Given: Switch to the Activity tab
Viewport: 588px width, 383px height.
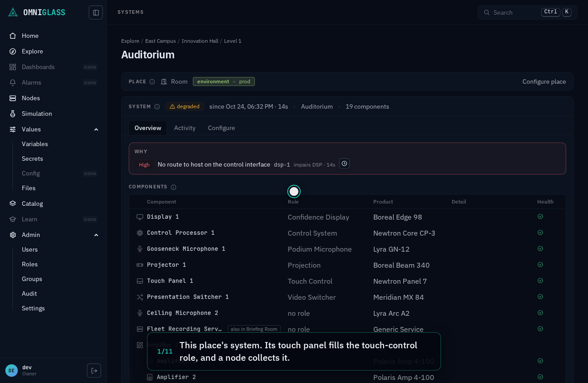Looking at the screenshot, I should point(185,128).
